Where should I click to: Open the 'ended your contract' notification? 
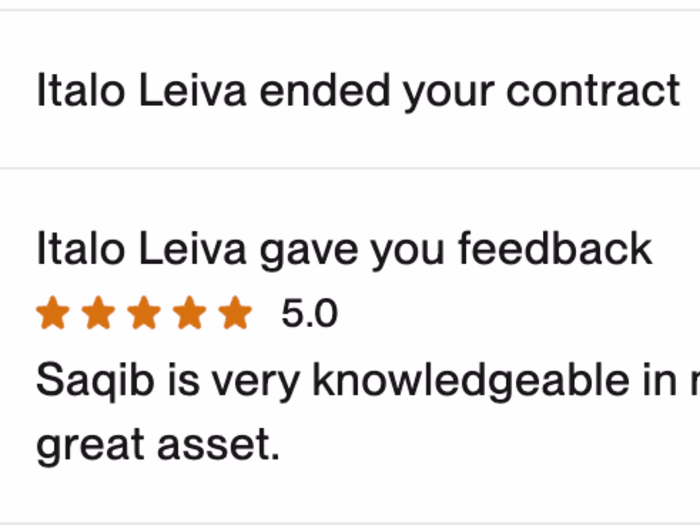click(x=358, y=91)
